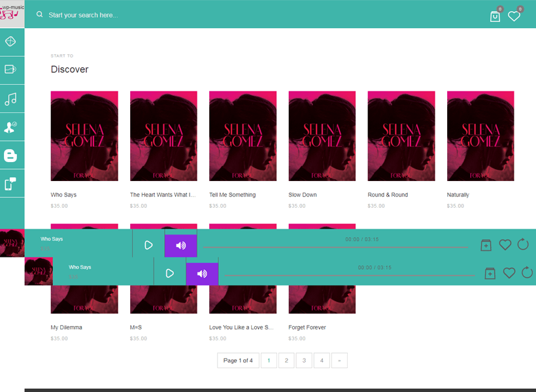
Task: Click the search magnifier icon
Action: (x=40, y=14)
